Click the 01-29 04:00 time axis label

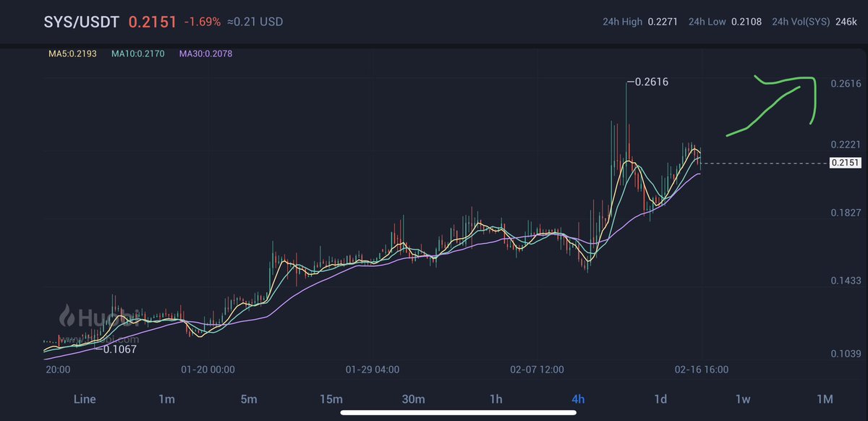click(373, 370)
